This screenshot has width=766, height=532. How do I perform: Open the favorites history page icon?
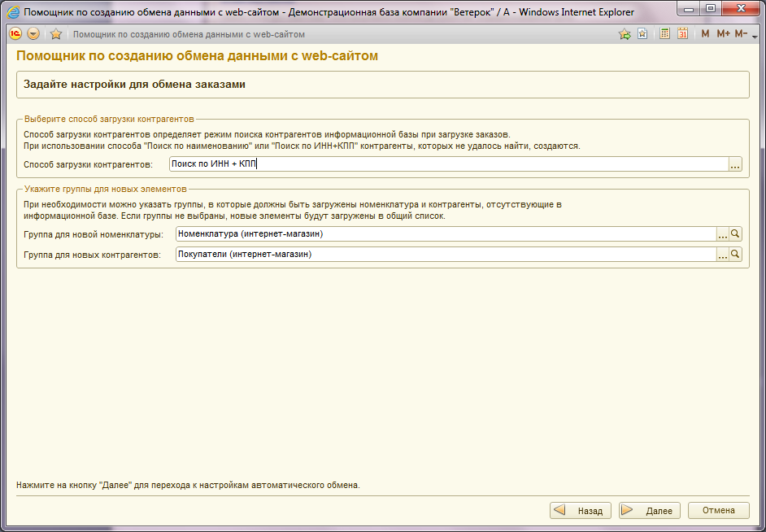pos(642,33)
